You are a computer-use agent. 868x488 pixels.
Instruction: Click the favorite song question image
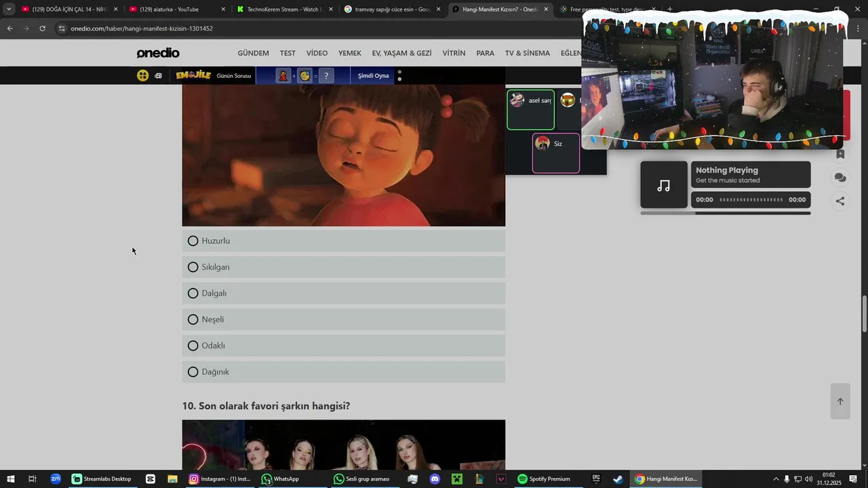point(343,445)
